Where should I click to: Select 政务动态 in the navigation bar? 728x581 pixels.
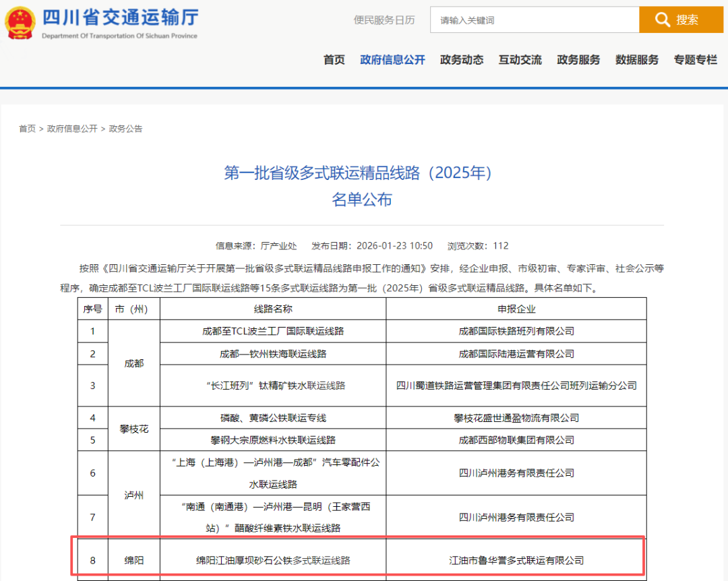coord(462,60)
